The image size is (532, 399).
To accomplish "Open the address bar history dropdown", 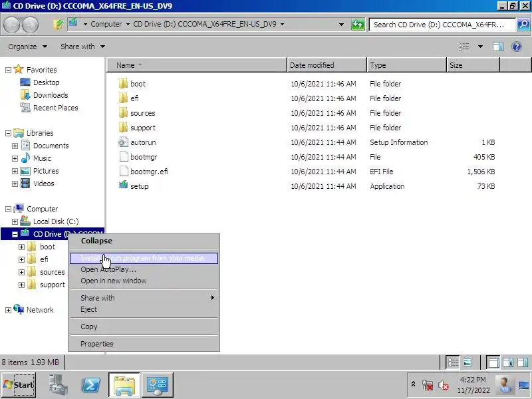I will click(x=341, y=25).
